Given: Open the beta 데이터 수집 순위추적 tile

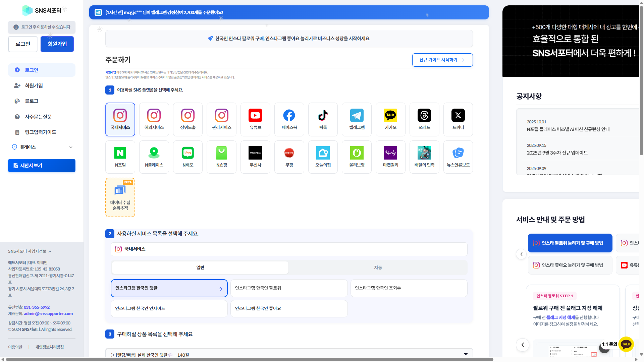Looking at the screenshot, I should point(120,197).
